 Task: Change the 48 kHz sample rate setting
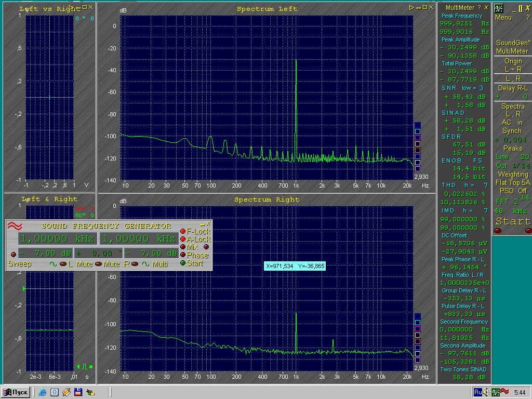[511, 210]
